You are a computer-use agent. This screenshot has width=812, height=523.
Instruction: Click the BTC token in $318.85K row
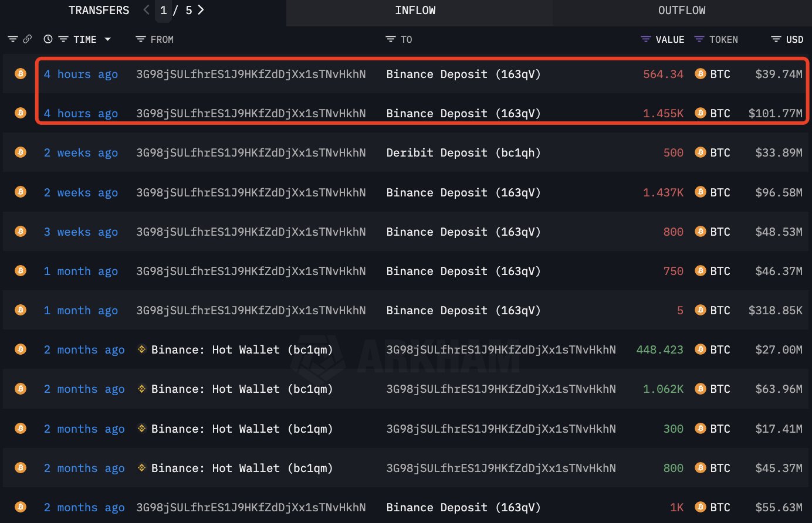[720, 311]
